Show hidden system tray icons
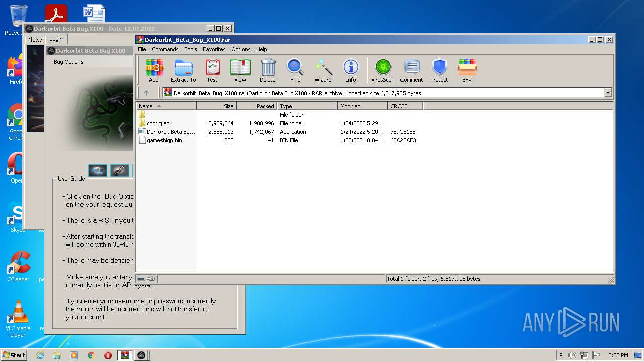The image size is (644, 362). pyautogui.click(x=561, y=355)
